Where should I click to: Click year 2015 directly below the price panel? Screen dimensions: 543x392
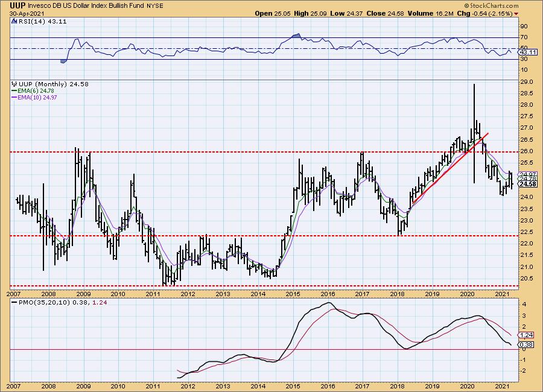coord(293,294)
